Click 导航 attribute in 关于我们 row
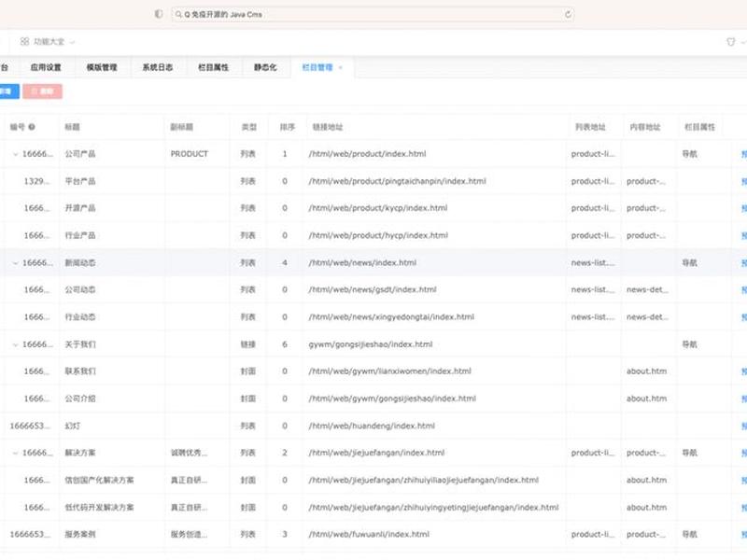Viewport: 747px width, 560px height. click(690, 344)
